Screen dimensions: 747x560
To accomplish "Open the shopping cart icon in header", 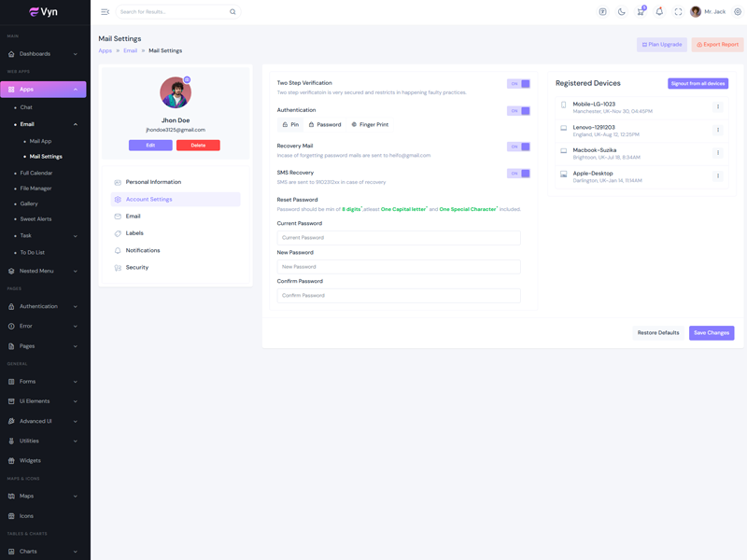I will click(641, 12).
